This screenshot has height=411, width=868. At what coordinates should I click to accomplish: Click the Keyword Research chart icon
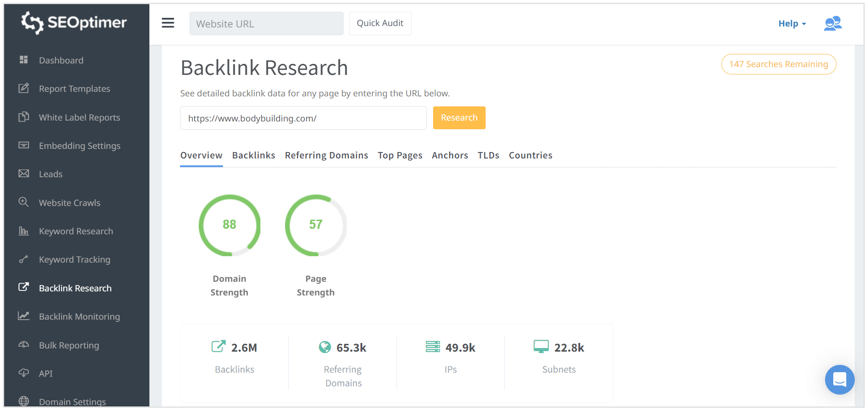[24, 231]
